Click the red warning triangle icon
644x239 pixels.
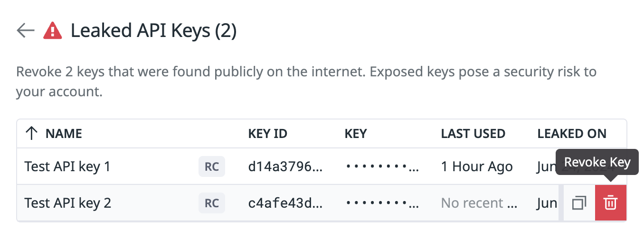(x=52, y=31)
